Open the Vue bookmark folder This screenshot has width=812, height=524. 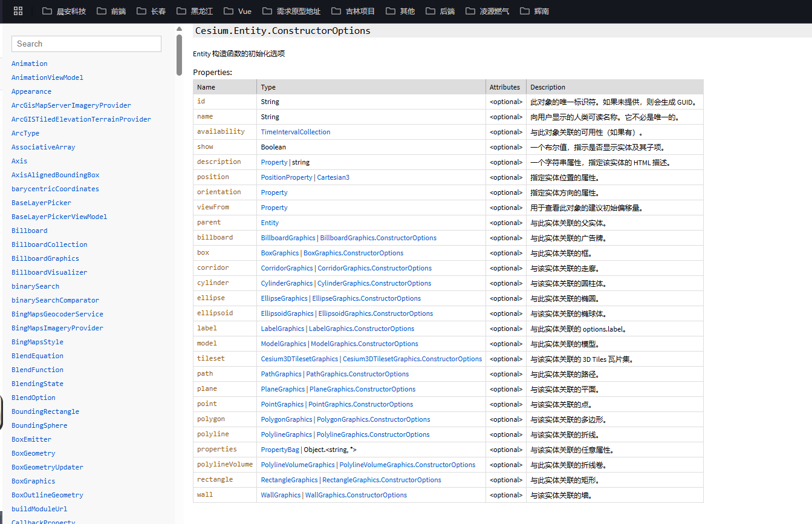pos(238,11)
